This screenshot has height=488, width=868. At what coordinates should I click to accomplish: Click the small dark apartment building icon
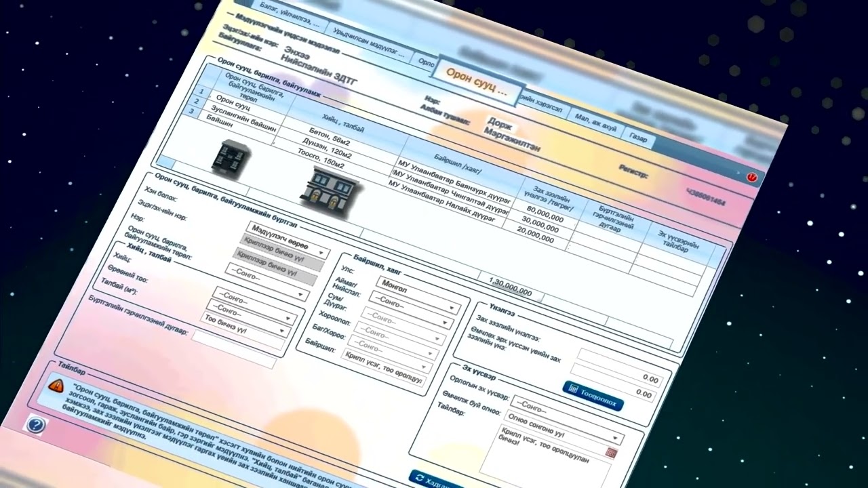tap(229, 157)
